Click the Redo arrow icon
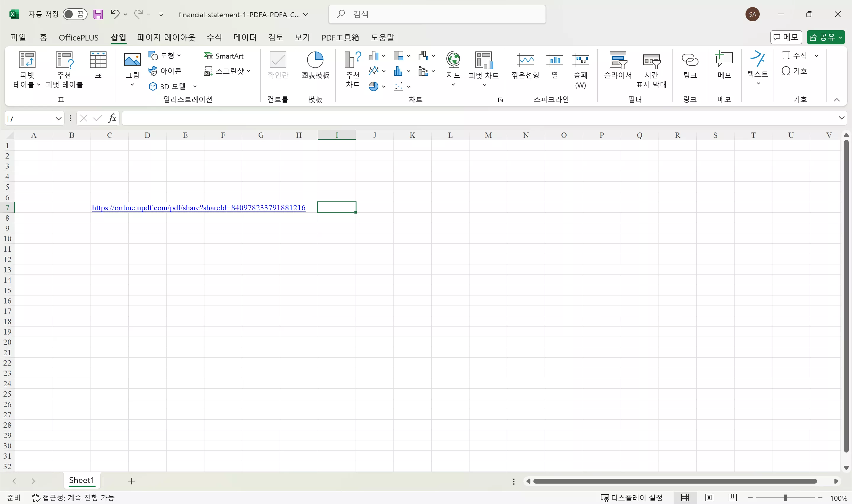The image size is (852, 504). 138,14
